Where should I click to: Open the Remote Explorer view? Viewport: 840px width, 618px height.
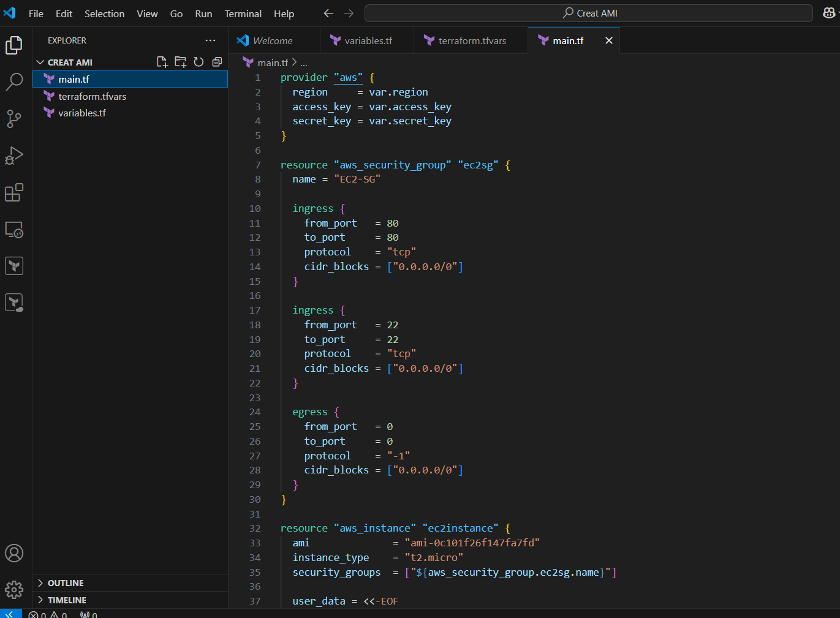point(14,230)
